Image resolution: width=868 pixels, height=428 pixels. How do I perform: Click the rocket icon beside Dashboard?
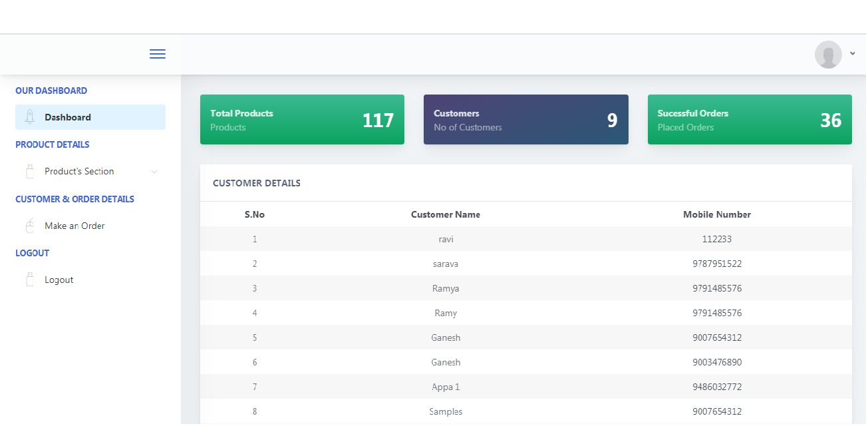click(29, 117)
